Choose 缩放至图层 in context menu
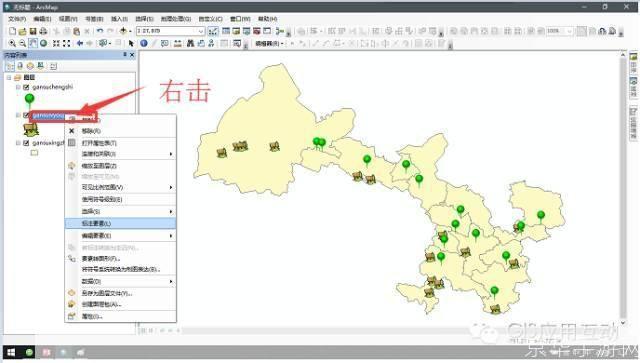640x363 pixels. coord(120,166)
